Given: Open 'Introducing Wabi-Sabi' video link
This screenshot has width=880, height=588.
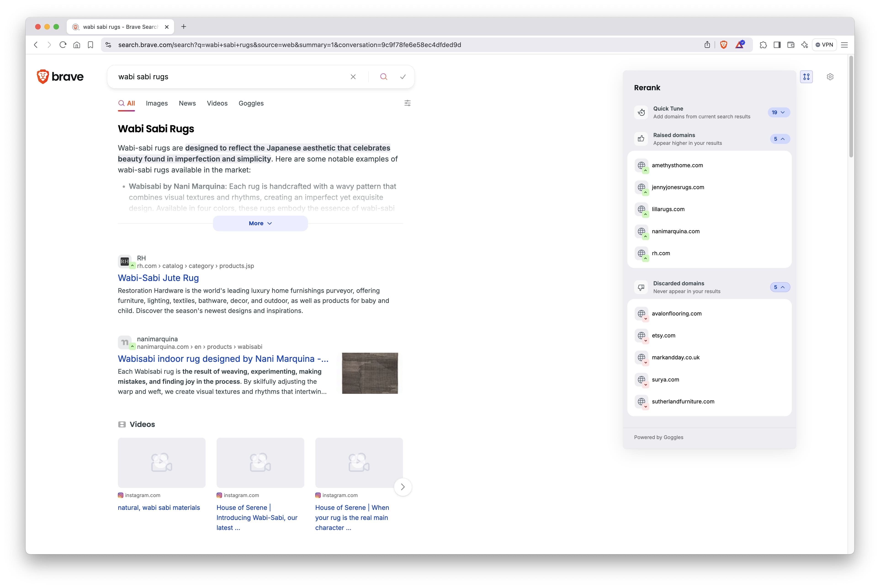Looking at the screenshot, I should (x=257, y=517).
